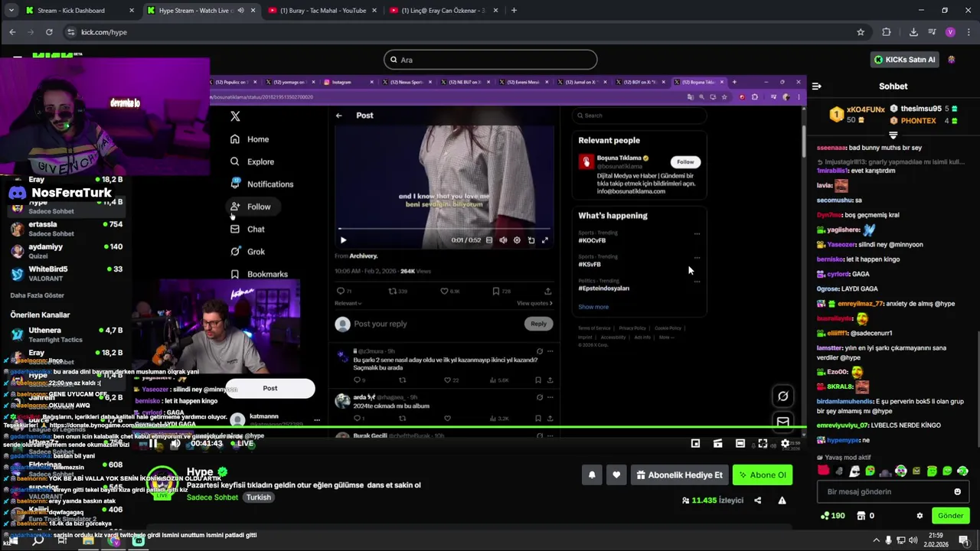Collapse the Sohbet chat panel

(x=817, y=86)
